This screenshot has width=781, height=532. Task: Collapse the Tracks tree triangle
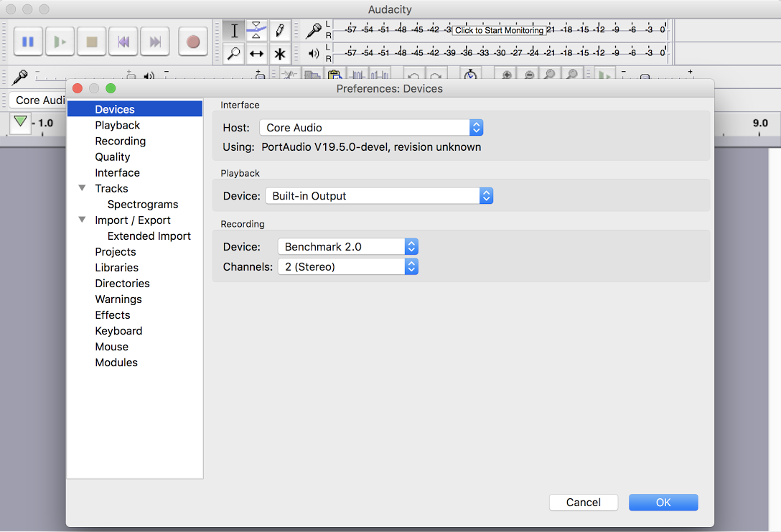pos(82,188)
